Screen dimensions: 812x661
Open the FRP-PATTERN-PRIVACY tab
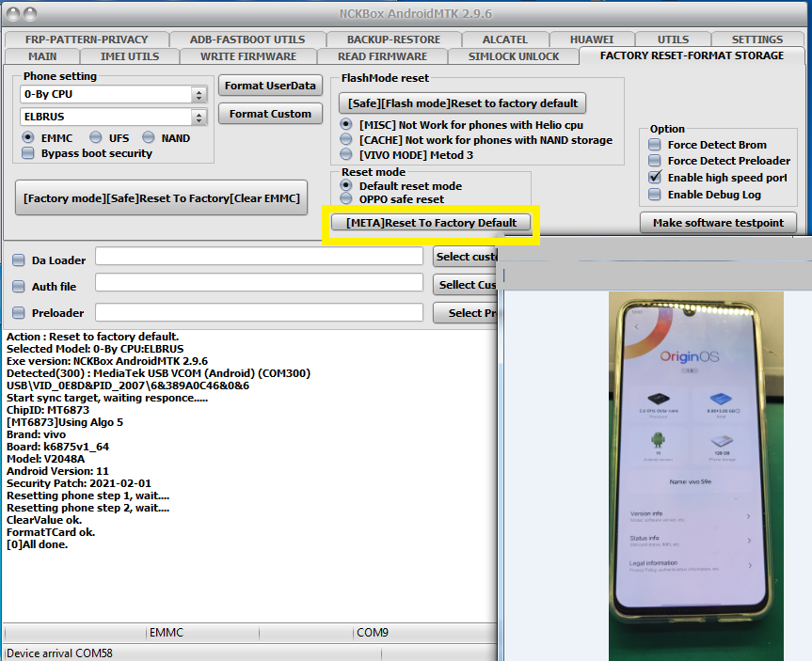[87, 39]
